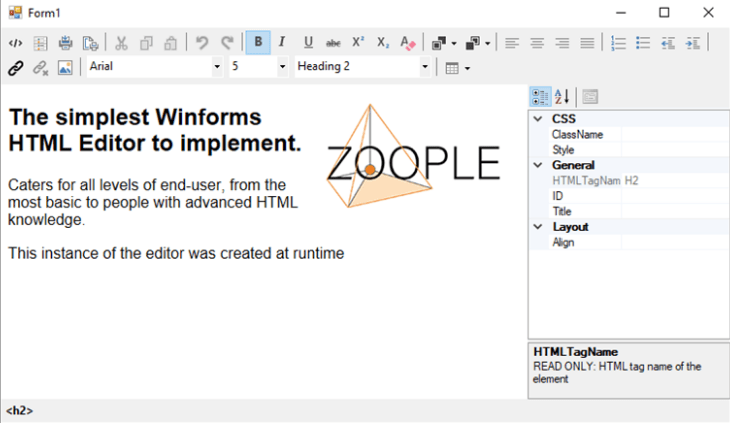The image size is (730, 423).
Task: Show properties categorized
Action: tap(540, 97)
